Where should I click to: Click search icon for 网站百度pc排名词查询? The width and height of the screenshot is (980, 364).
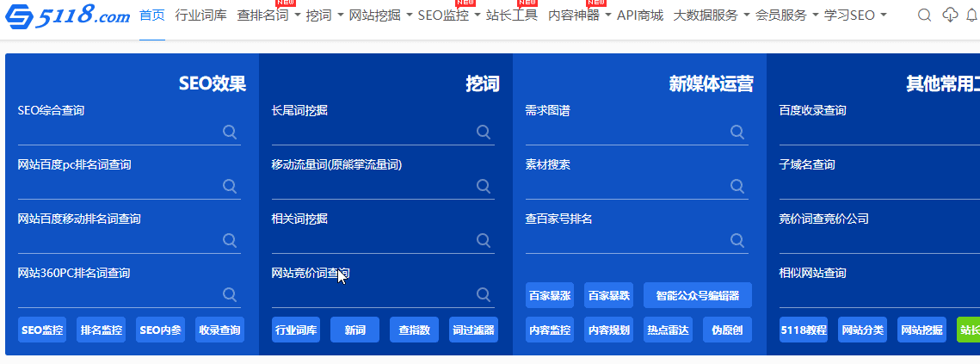(230, 186)
